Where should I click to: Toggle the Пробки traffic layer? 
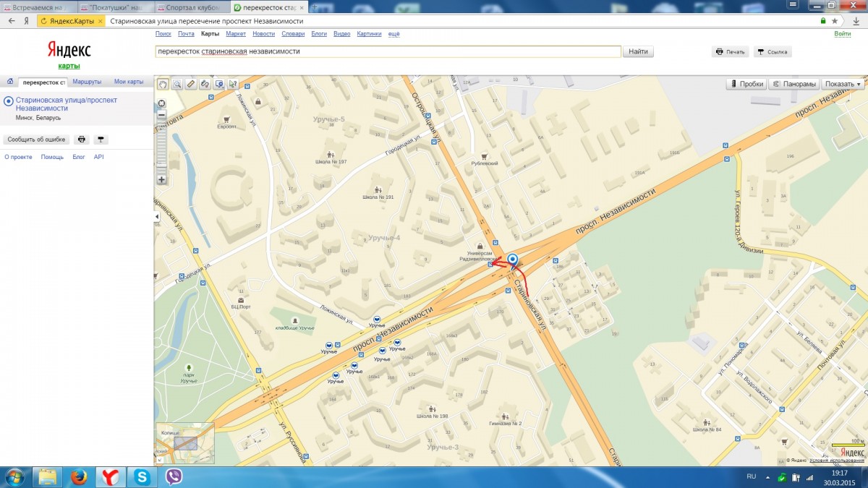(746, 84)
